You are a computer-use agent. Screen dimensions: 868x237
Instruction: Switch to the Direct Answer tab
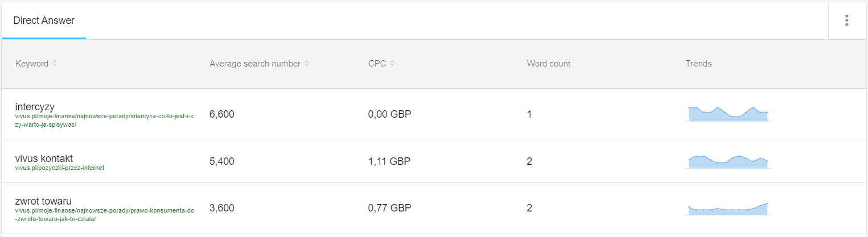[44, 20]
